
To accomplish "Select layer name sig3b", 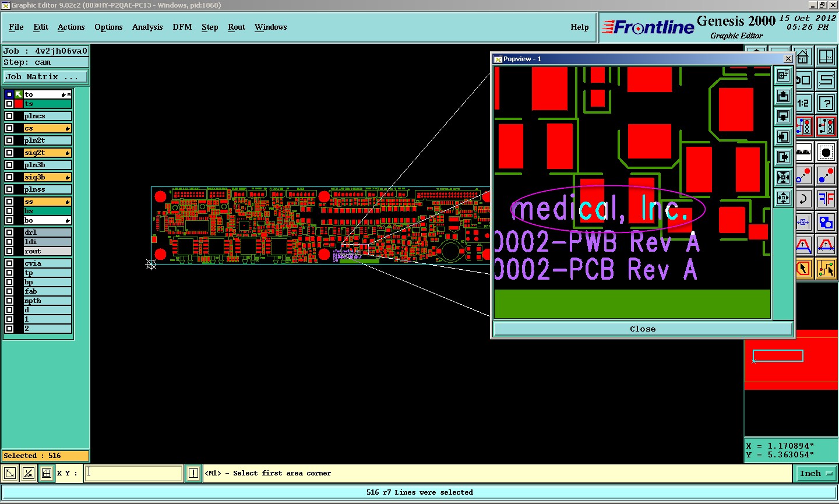I will point(48,177).
